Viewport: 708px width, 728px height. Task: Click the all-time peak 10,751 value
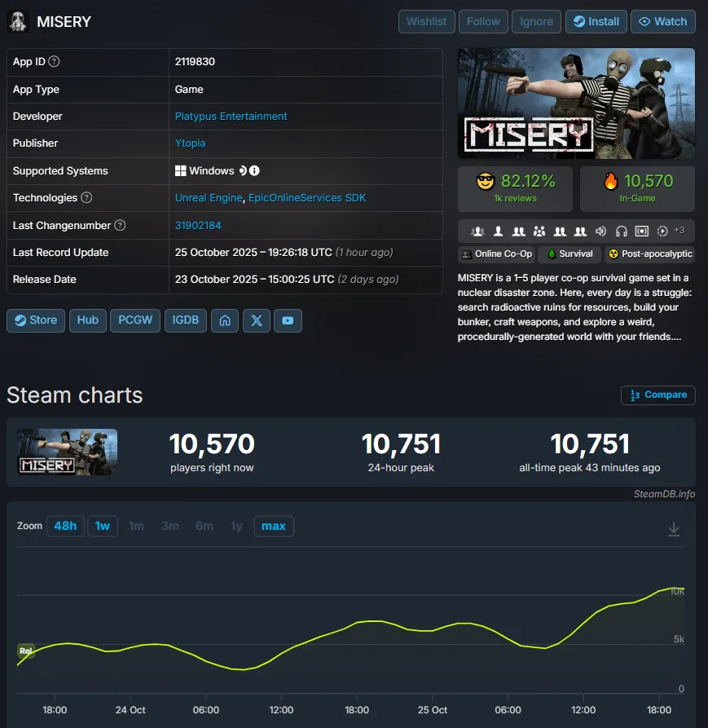click(590, 443)
